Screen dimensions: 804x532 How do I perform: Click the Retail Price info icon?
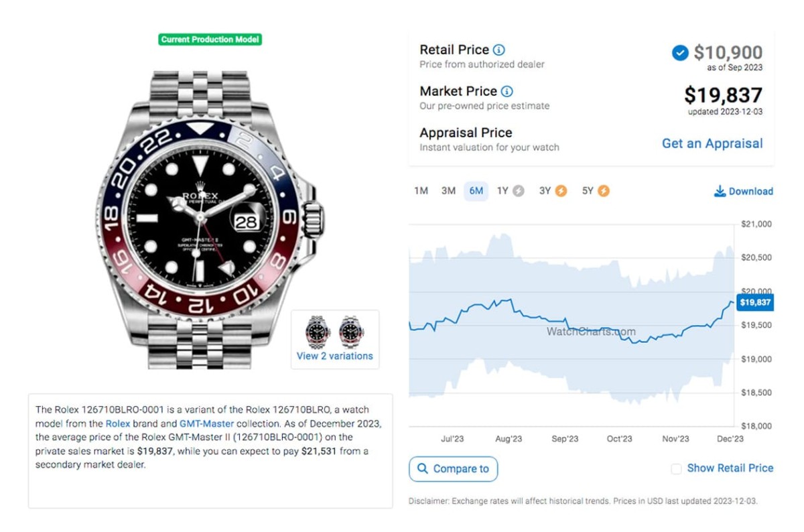pos(499,50)
